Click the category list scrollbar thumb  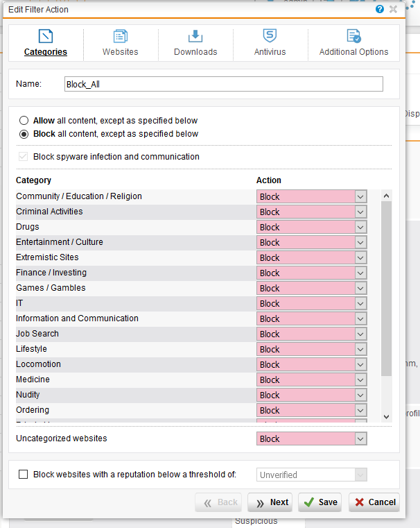(x=386, y=289)
